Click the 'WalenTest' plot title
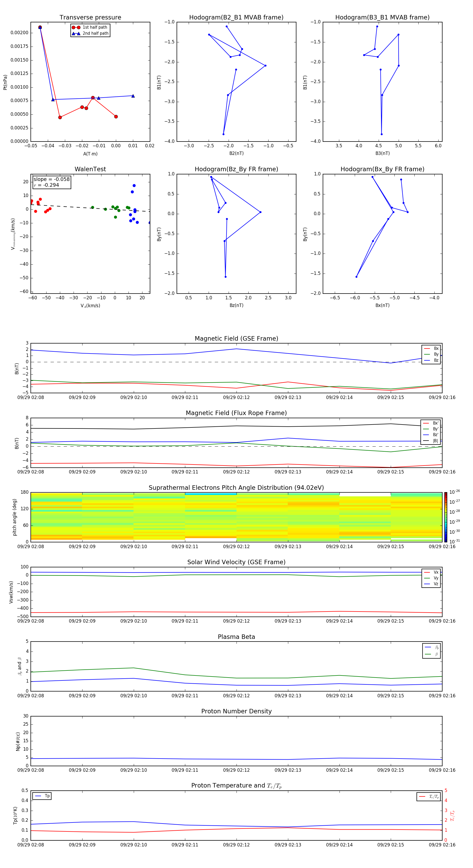The width and height of the screenshot is (473, 868). 90,169
